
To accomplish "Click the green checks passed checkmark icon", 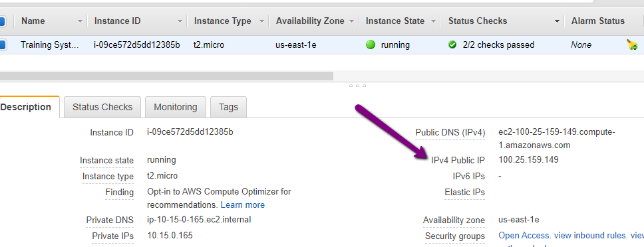I will 452,44.
